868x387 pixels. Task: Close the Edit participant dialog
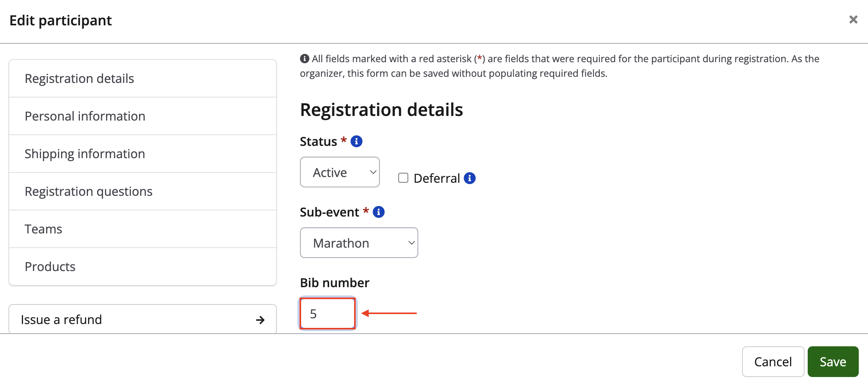(853, 20)
